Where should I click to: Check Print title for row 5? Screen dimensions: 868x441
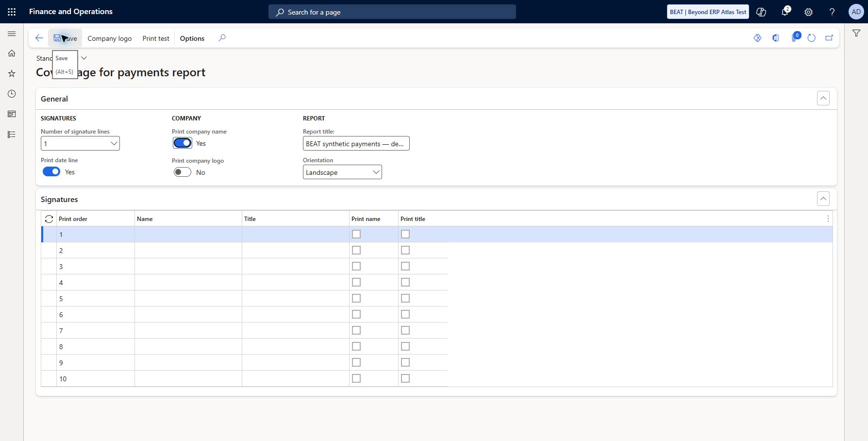point(405,298)
